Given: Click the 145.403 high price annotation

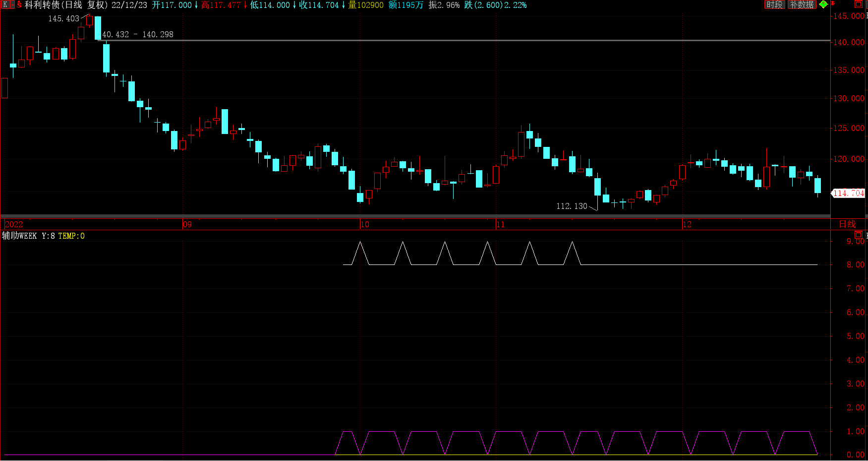Looking at the screenshot, I should coord(63,18).
